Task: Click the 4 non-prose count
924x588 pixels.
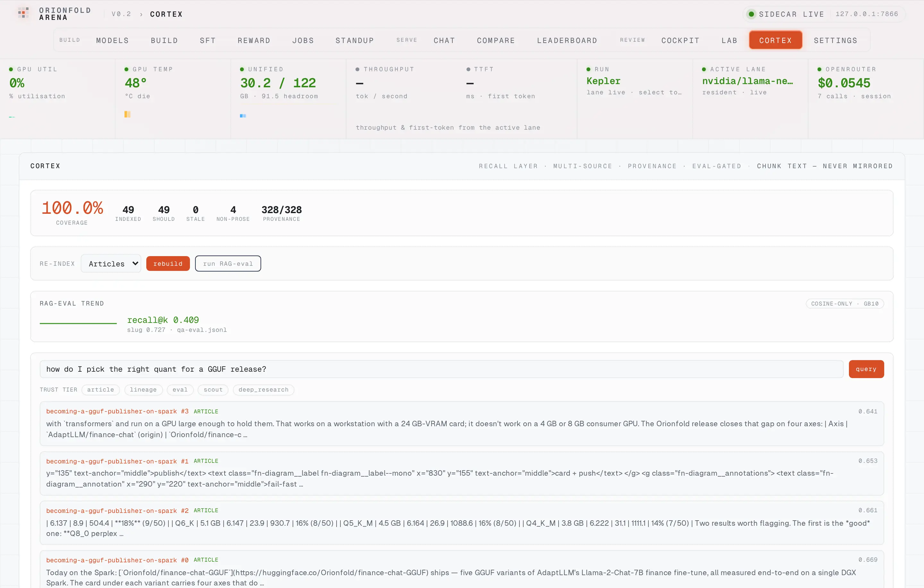Action: (x=233, y=210)
